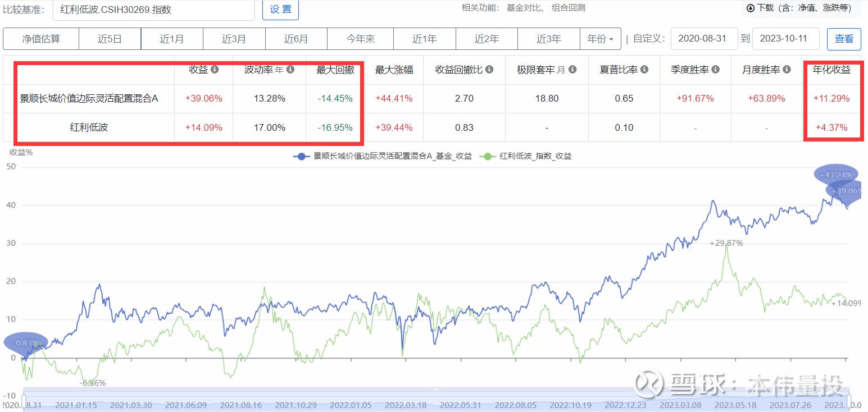Switch to the 净值估算 tab

coord(41,39)
